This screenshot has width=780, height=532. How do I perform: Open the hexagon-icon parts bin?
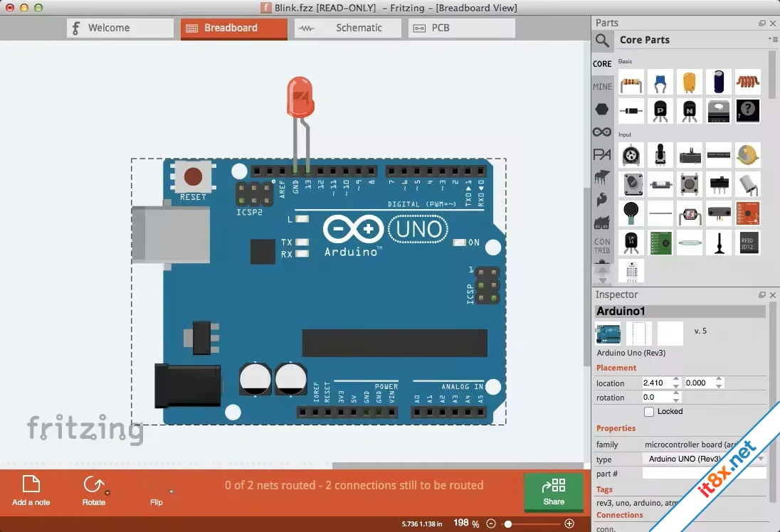click(602, 109)
